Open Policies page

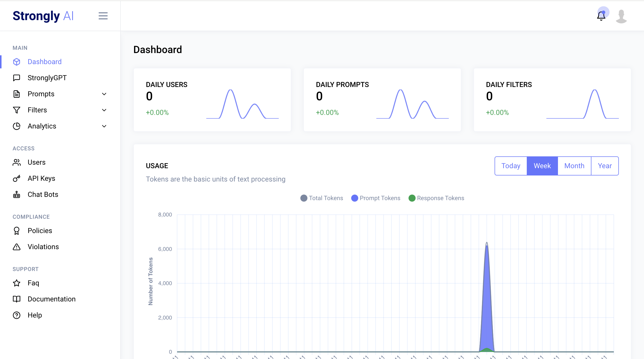click(40, 231)
